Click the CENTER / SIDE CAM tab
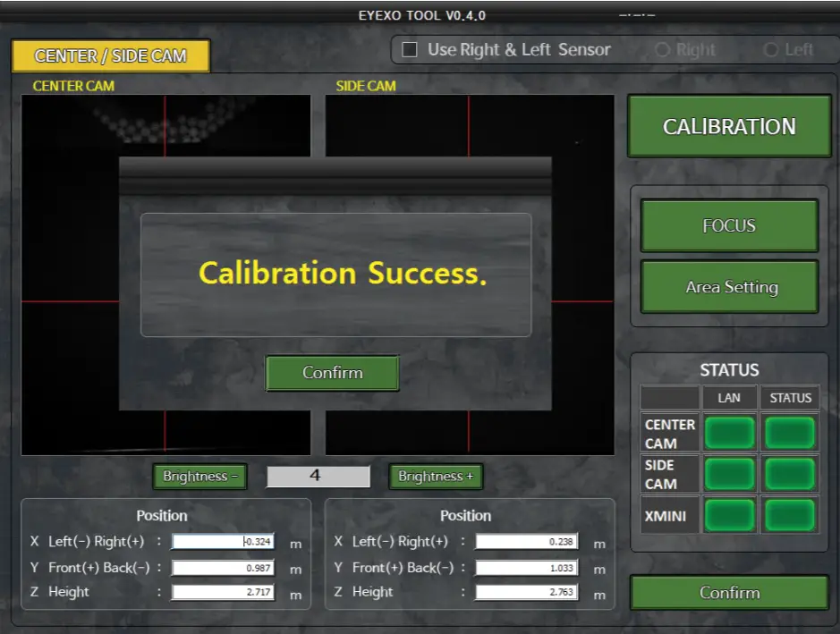The width and height of the screenshot is (840, 634). click(x=110, y=55)
